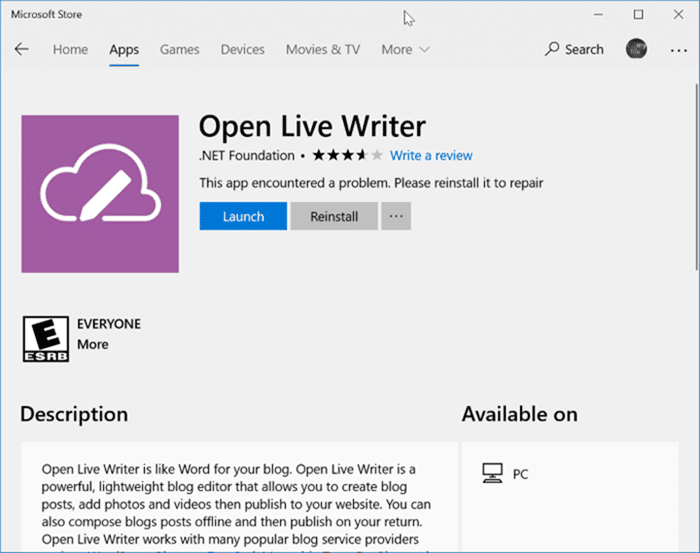Image resolution: width=700 pixels, height=553 pixels.
Task: Open the ellipsis button beside Reinstall
Action: (396, 216)
